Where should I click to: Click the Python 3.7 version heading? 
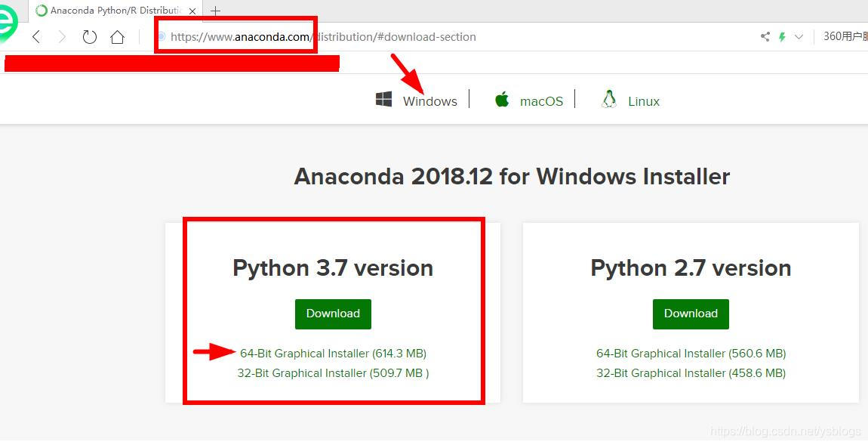(x=334, y=267)
